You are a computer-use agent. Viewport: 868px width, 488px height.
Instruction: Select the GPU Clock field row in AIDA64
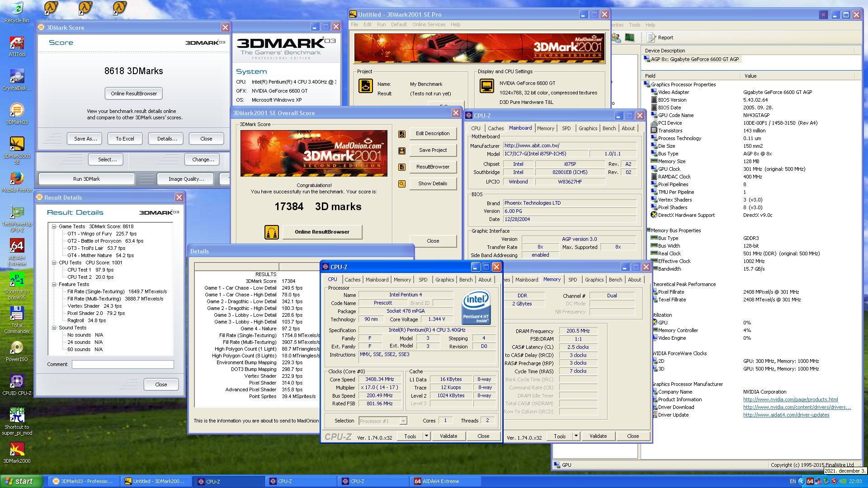click(752, 169)
